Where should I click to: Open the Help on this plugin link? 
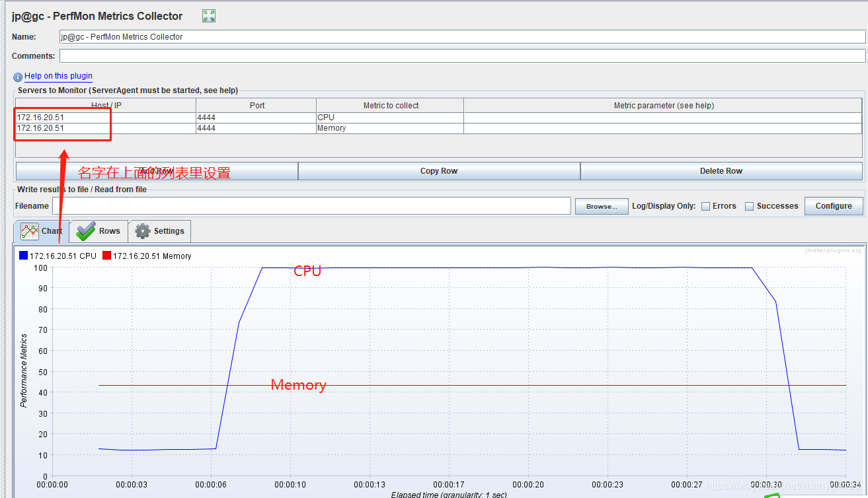[x=58, y=76]
